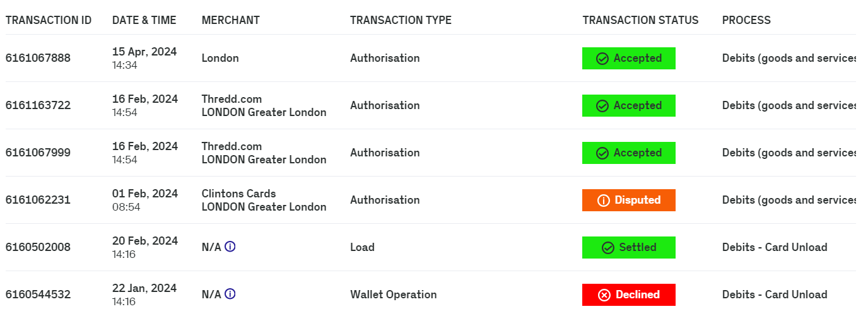The width and height of the screenshot is (868, 309).
Task: Open the Clintons Cards merchant entry
Action: (x=238, y=194)
